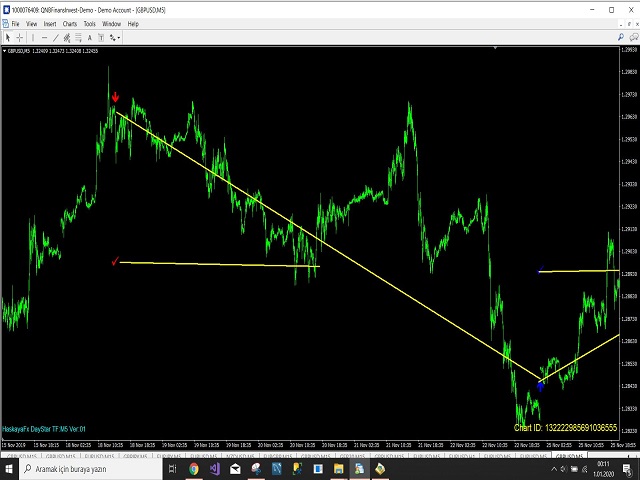Click the 'Aramak için buraya yazın' search box
This screenshot has height=480, width=640.
(91, 469)
